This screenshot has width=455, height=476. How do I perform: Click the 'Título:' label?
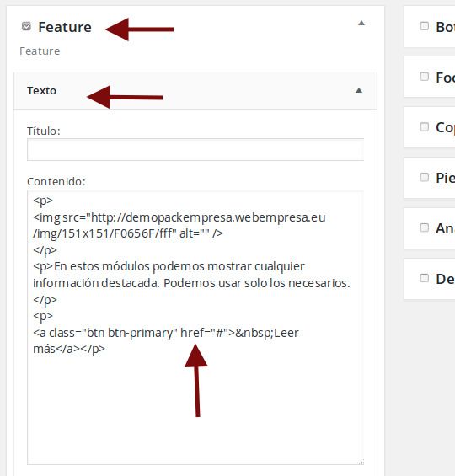tap(44, 131)
